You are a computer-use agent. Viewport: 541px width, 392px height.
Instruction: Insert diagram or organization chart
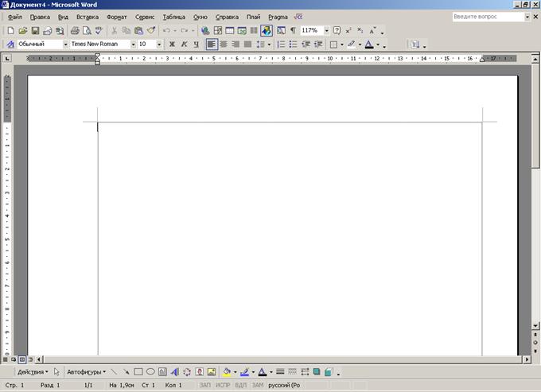click(187, 372)
